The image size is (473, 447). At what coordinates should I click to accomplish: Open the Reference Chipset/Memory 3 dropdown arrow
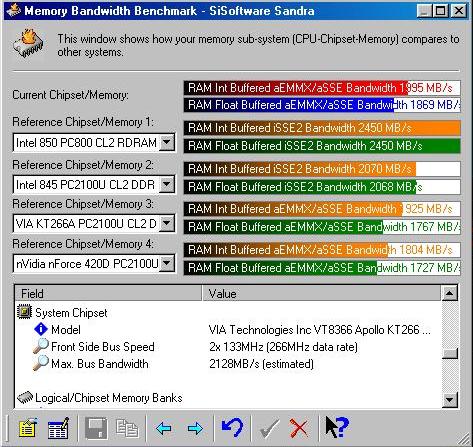pyautogui.click(x=167, y=223)
